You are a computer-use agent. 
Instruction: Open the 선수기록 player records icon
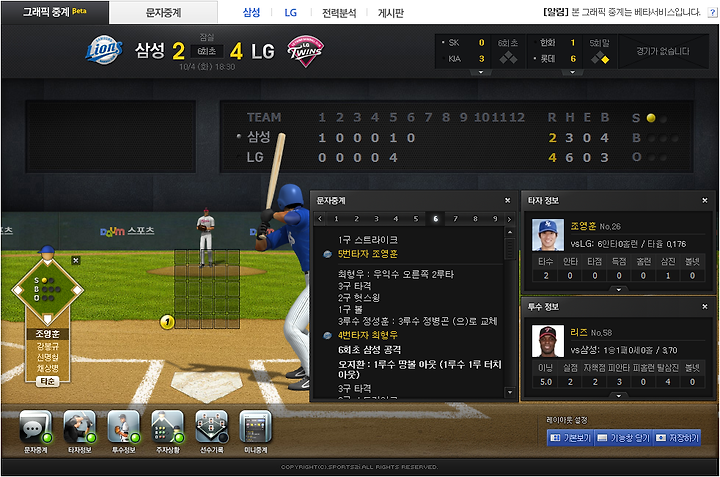[x=212, y=427]
